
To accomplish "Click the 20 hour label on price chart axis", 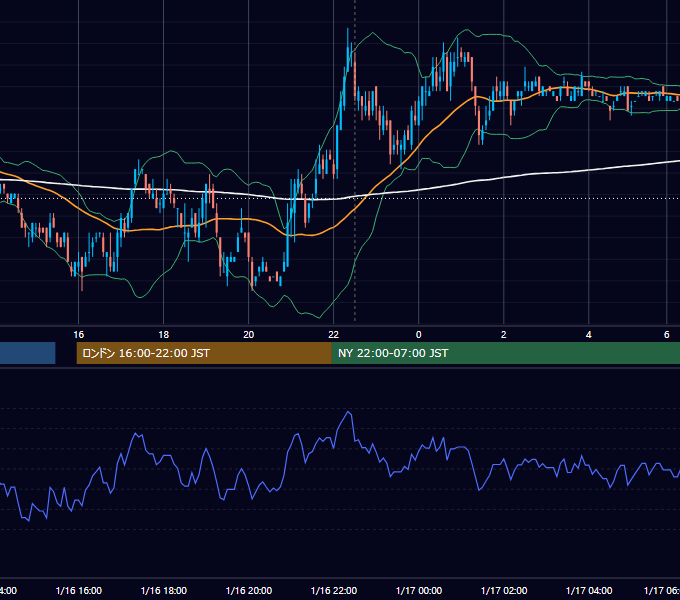I will tap(248, 335).
